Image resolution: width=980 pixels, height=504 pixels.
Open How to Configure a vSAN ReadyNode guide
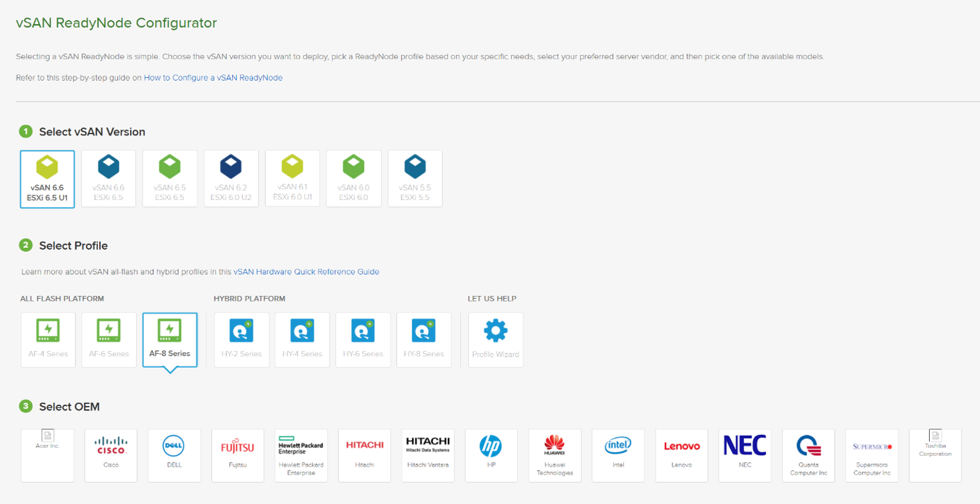[213, 77]
